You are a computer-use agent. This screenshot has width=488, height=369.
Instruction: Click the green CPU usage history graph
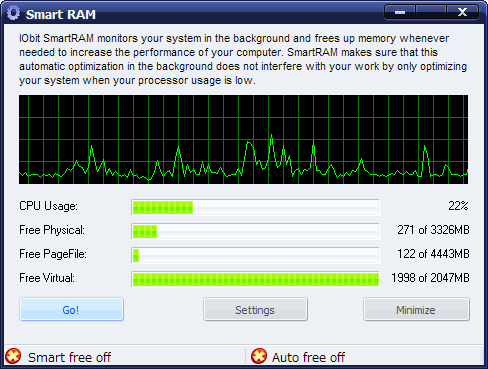point(243,139)
